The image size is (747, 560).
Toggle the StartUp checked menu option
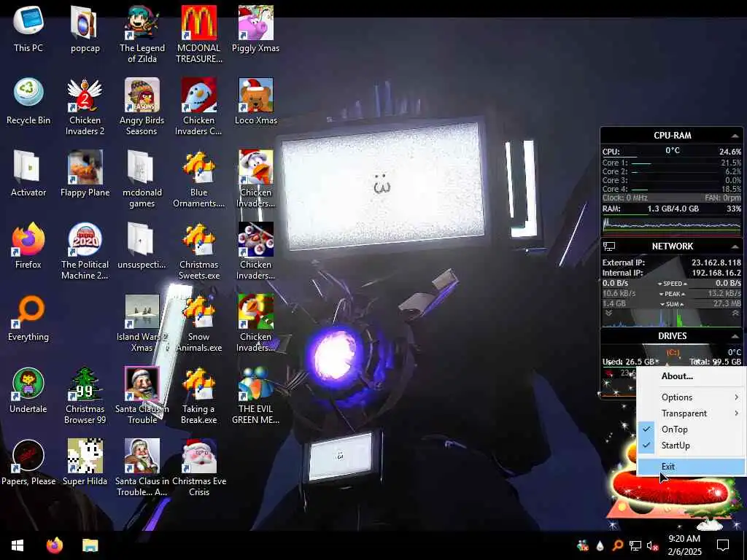point(691,446)
